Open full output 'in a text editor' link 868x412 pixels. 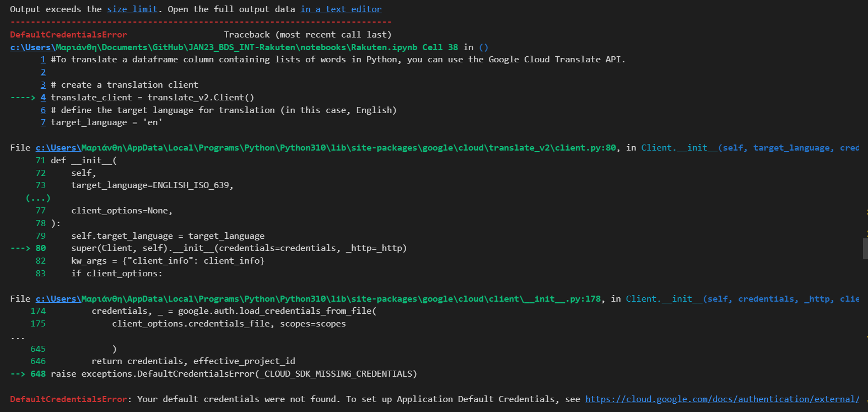[341, 9]
